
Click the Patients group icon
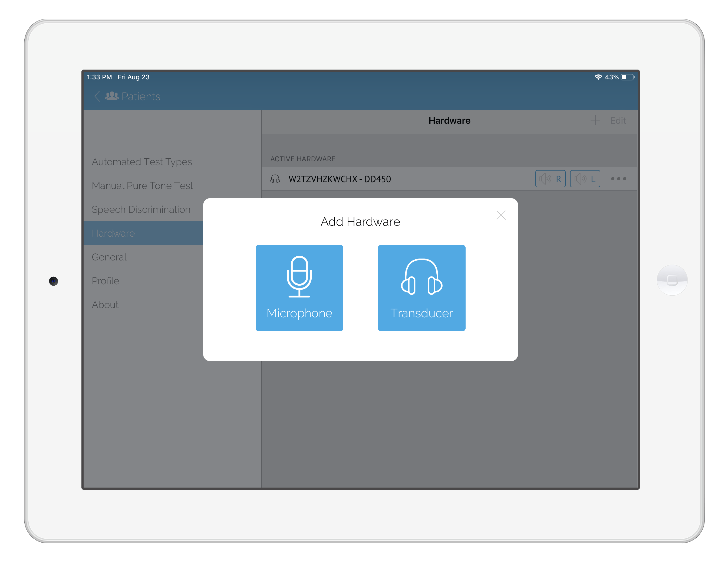click(x=112, y=96)
